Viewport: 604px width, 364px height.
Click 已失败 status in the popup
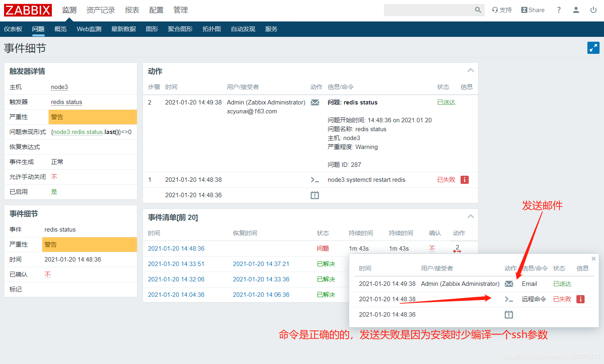(x=562, y=299)
